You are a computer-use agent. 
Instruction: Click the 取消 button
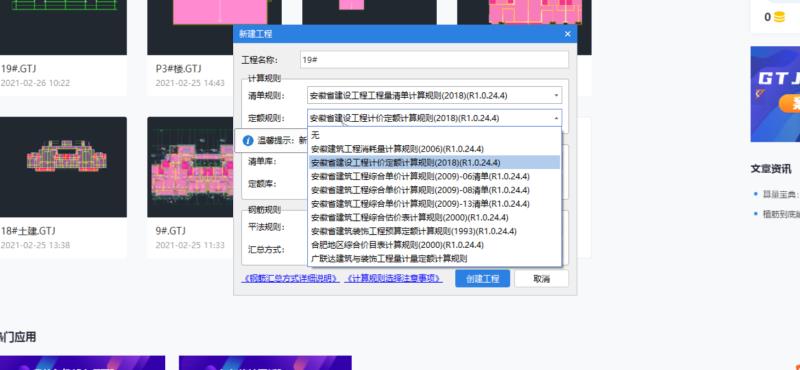pos(541,279)
